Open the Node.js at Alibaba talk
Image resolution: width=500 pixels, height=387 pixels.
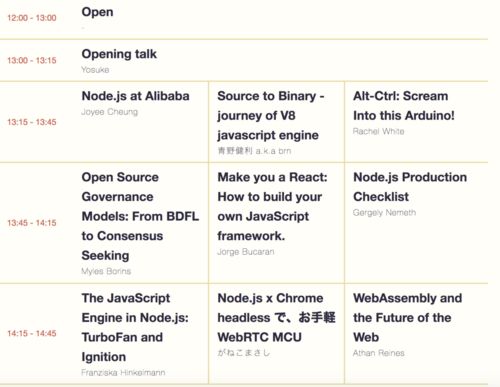pyautogui.click(x=135, y=96)
